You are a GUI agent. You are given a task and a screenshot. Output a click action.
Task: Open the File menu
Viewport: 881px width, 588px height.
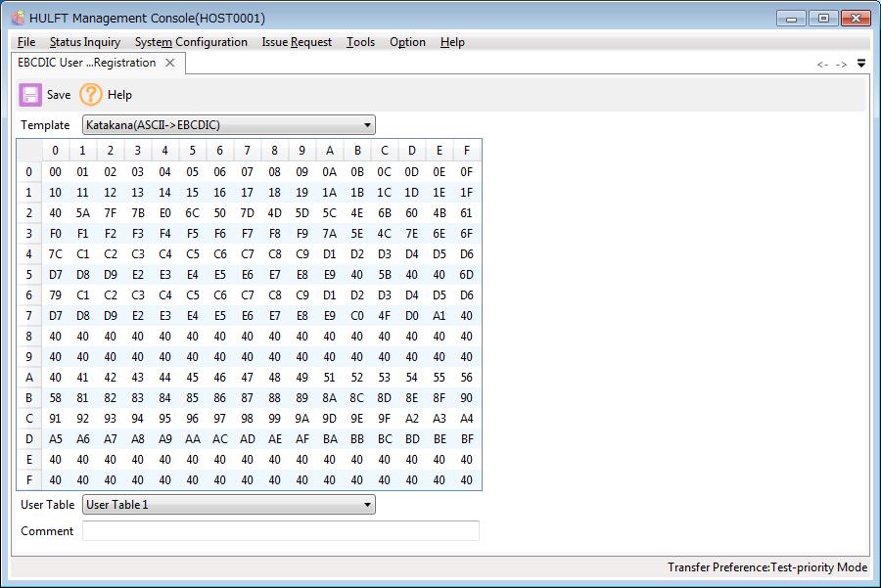click(x=26, y=42)
